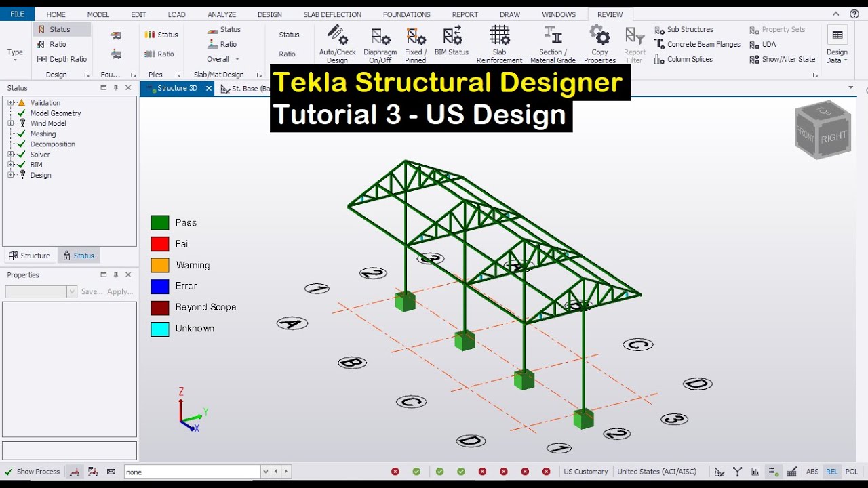
Task: Click Ratio in Design group
Action: (x=52, y=45)
